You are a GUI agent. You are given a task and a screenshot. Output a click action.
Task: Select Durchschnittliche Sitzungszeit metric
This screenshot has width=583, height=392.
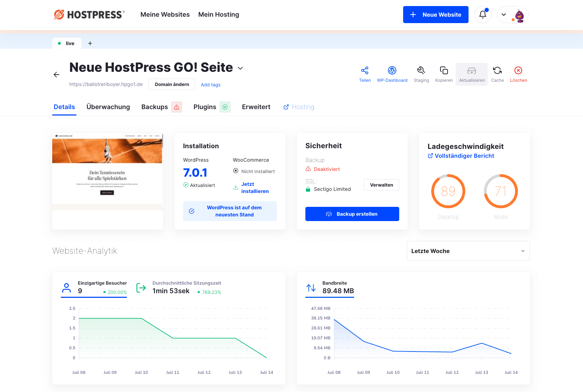coord(179,288)
